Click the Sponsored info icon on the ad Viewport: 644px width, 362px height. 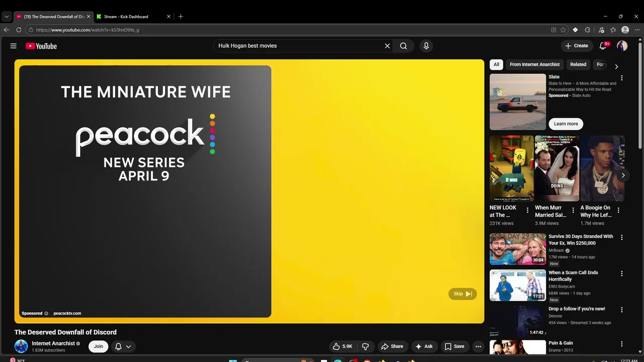coord(46,313)
